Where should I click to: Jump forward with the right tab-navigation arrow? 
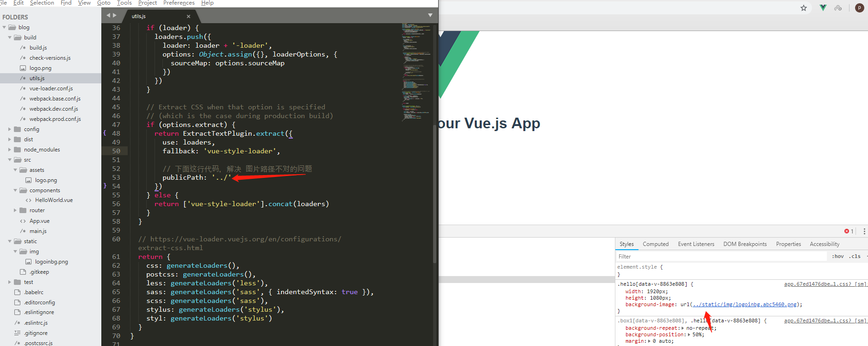tap(115, 15)
